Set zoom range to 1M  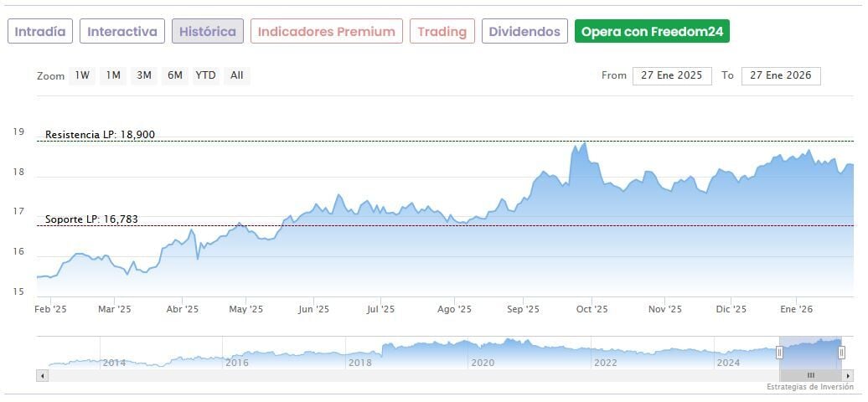point(113,75)
